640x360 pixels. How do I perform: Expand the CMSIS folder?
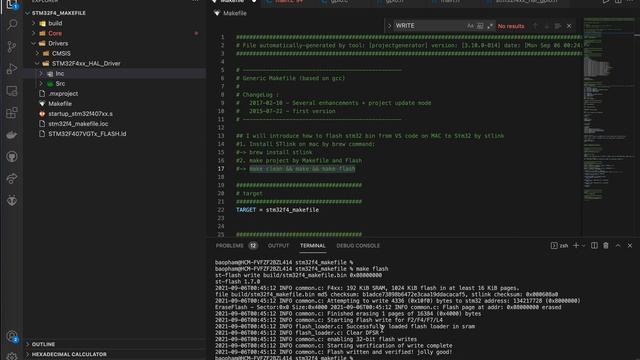coord(38,53)
